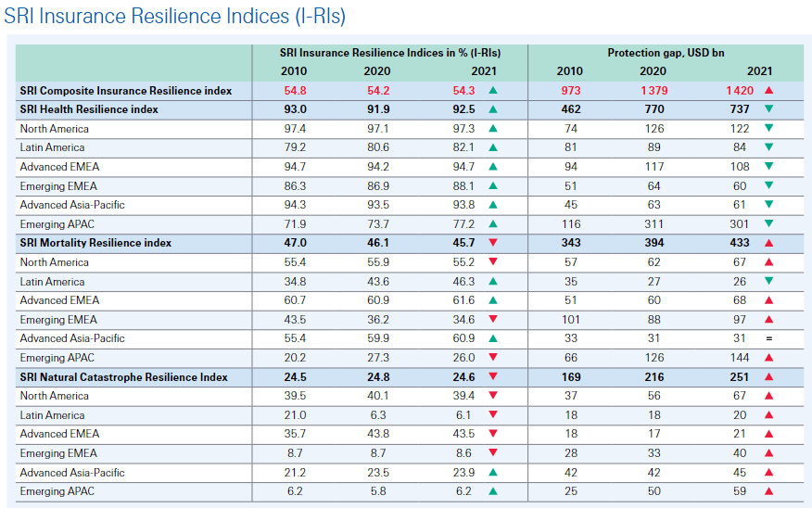Click the SRI Health Resilience index row label

point(89,109)
